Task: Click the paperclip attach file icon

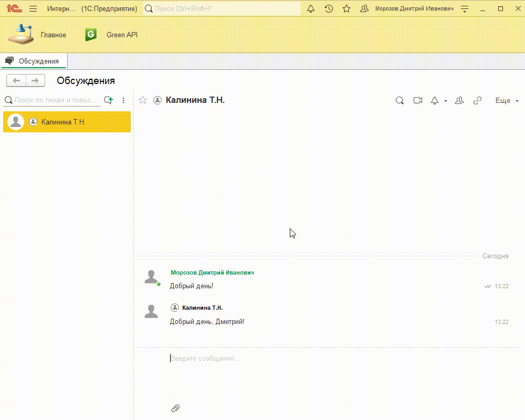Action: [175, 408]
